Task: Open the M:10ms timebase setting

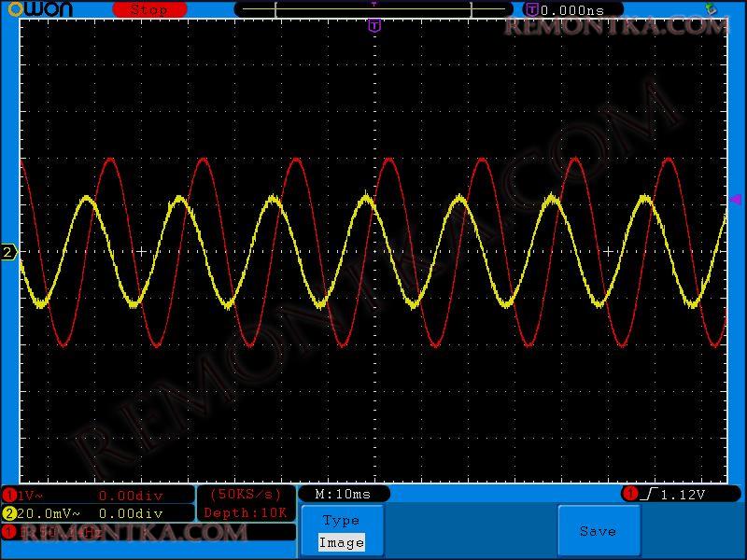Action: tap(343, 494)
